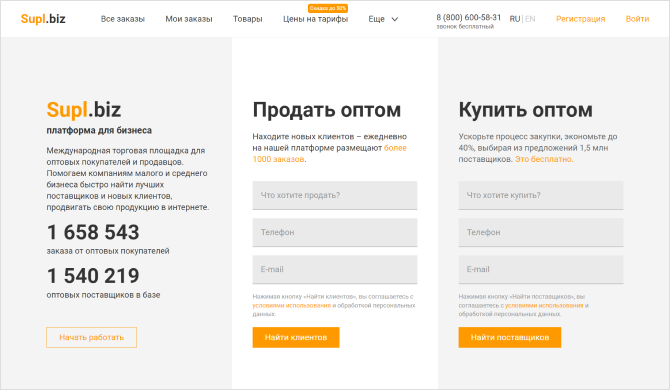Focus the E-mail field in sell form
Viewport: 670px width, 390px height.
pos(335,270)
